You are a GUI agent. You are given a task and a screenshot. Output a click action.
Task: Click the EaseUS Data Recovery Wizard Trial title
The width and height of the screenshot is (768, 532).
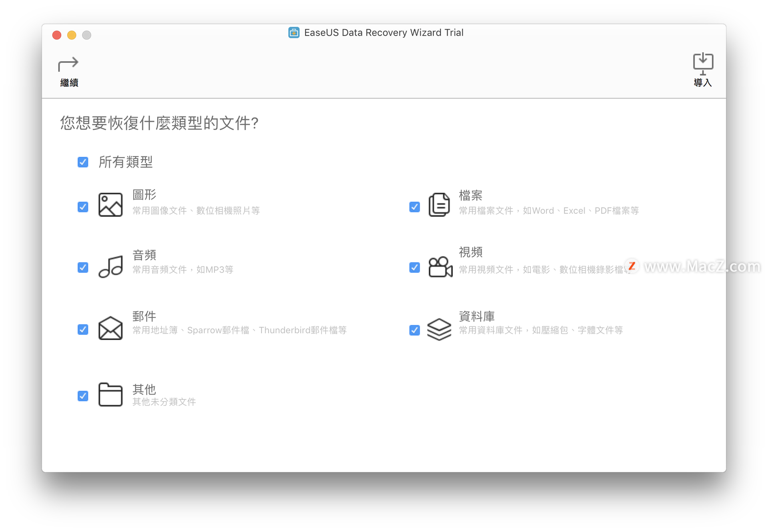(384, 33)
